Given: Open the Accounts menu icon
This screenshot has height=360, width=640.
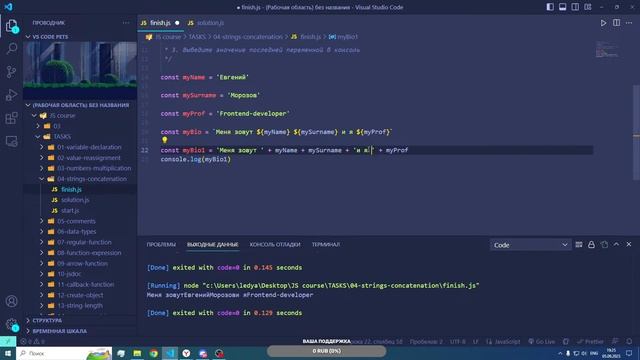Looking at the screenshot, I should (x=11, y=301).
